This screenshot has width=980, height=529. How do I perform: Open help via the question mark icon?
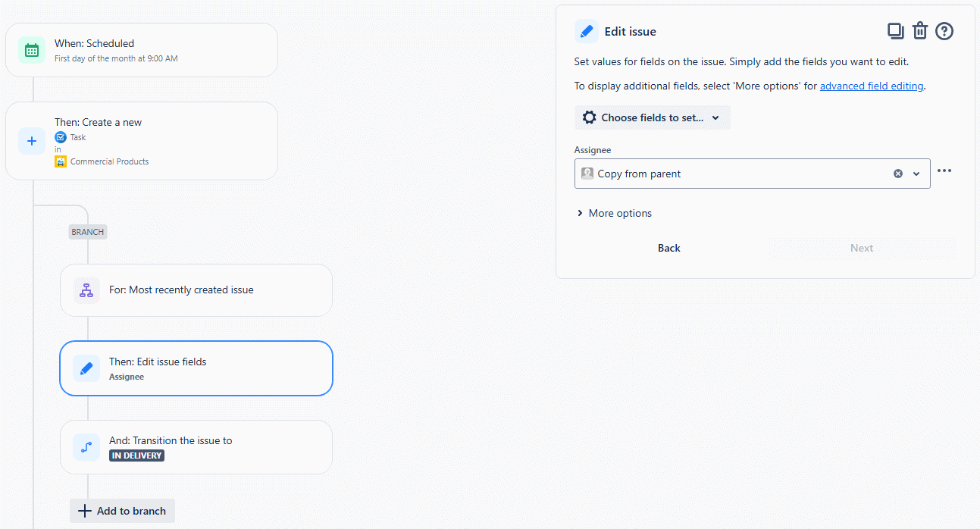click(944, 30)
